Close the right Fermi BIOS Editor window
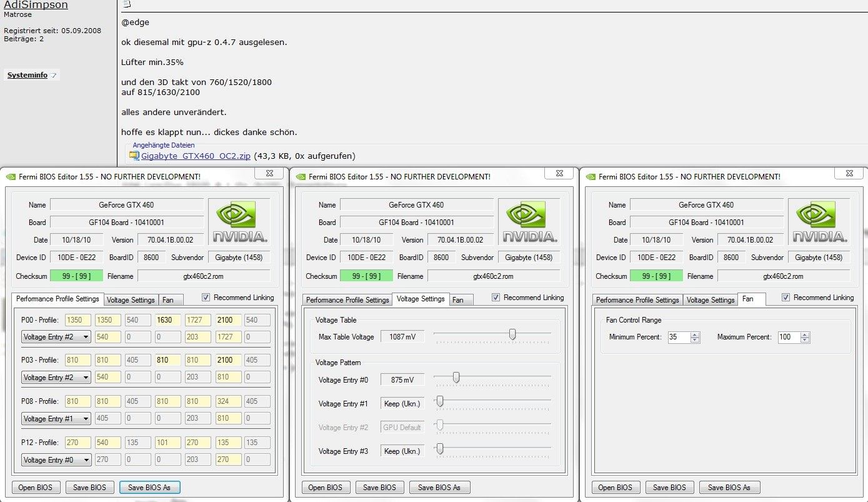The height and width of the screenshot is (502, 868). (x=849, y=173)
